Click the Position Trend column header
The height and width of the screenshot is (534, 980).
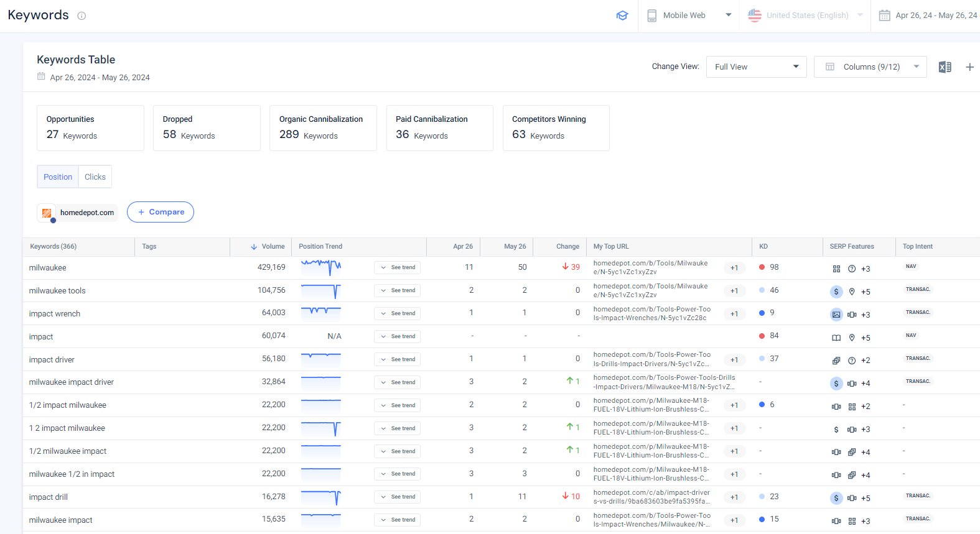[320, 247]
